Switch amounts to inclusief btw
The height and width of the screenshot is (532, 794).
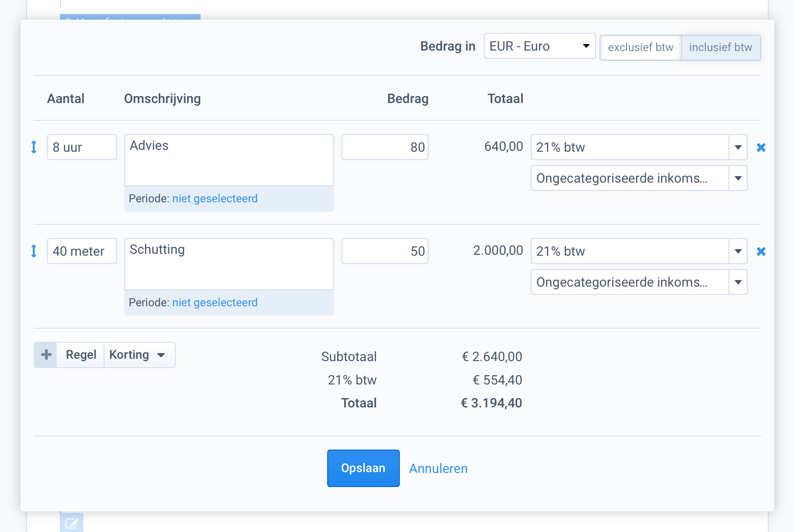click(720, 48)
